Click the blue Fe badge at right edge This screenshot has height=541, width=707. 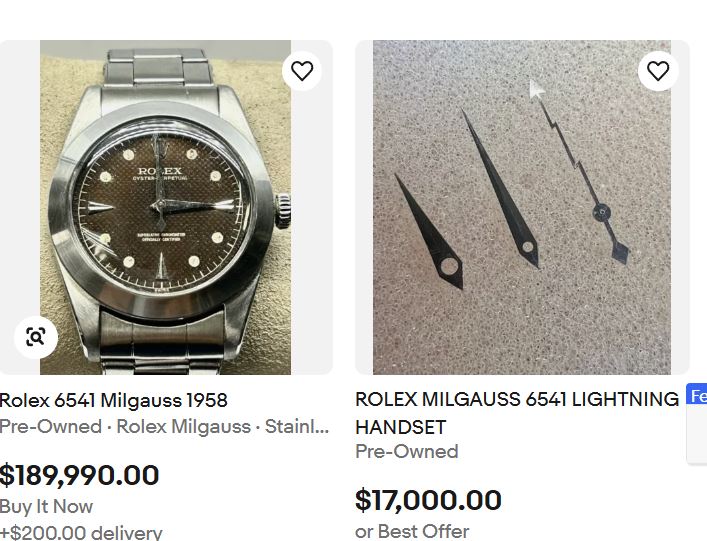click(697, 395)
